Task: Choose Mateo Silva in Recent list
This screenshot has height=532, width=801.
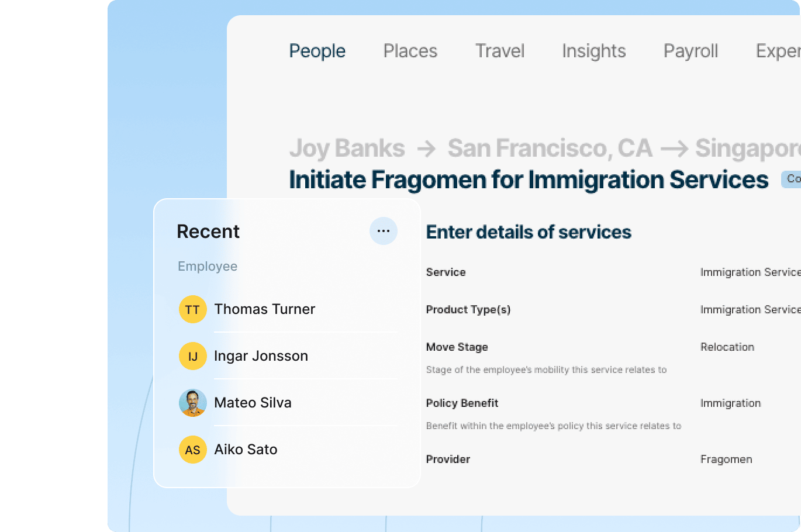Action: click(x=253, y=403)
